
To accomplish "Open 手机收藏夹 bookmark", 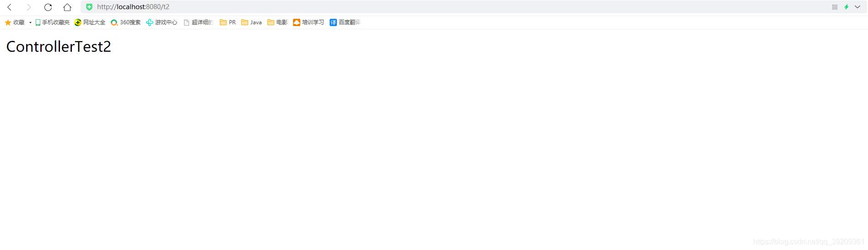I will (53, 22).
